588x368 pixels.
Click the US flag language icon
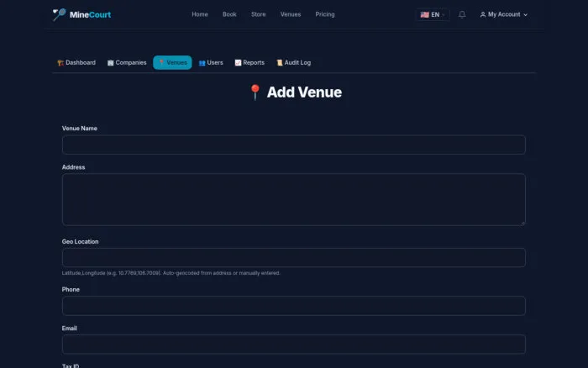click(424, 14)
